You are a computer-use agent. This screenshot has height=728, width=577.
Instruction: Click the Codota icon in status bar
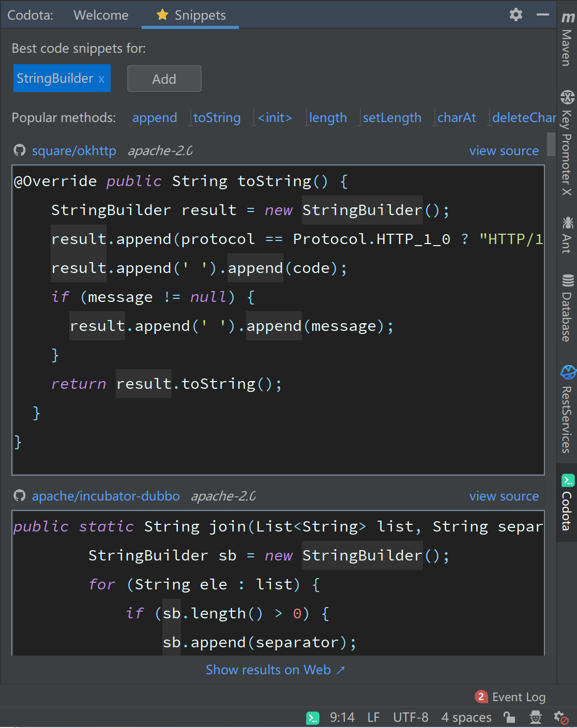pyautogui.click(x=313, y=718)
